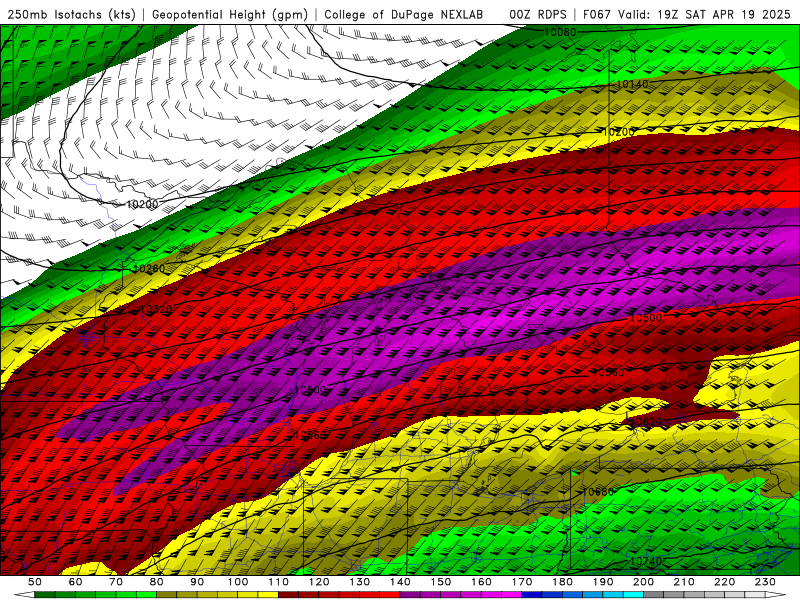Select the 200 value on the color scale

[644, 582]
